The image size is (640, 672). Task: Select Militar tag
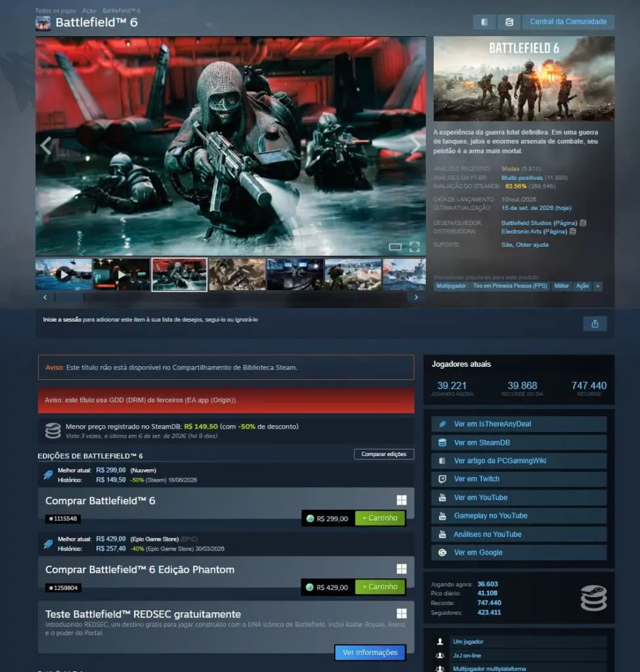click(561, 286)
